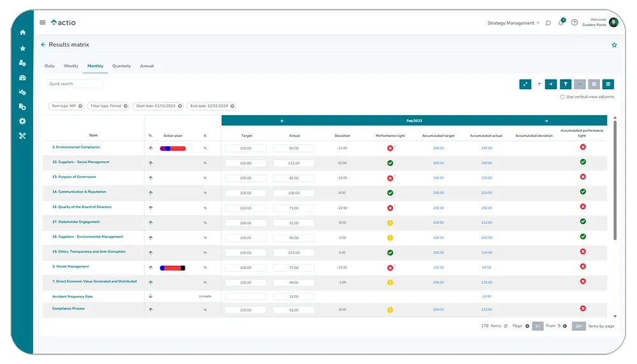Viewport: 637px width, 364px height.
Task: Enable Use vertical view columns checkbox
Action: (x=562, y=97)
